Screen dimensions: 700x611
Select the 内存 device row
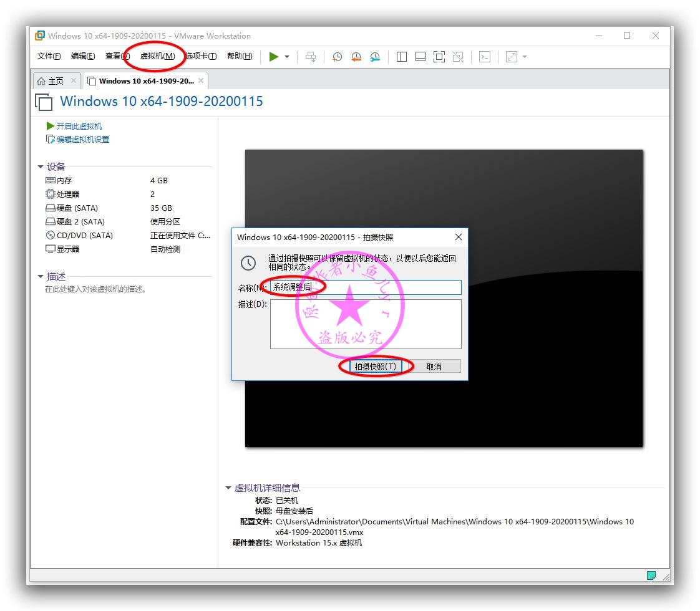[127, 181]
